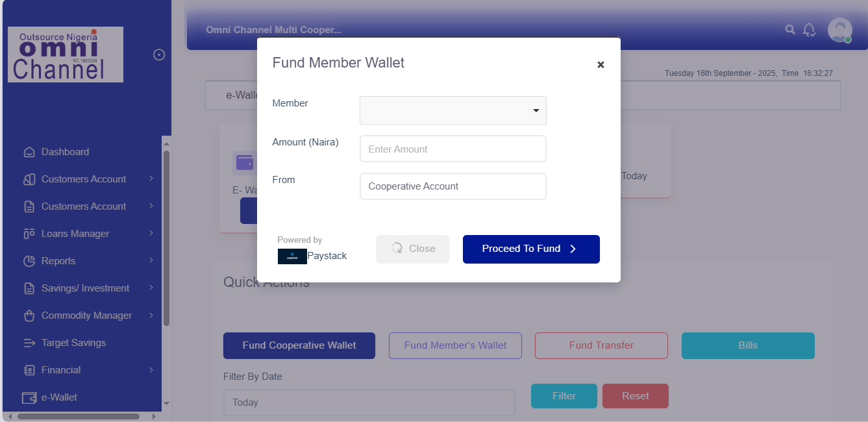Click Proceed To Fund button
The image size is (868, 422).
[531, 249]
